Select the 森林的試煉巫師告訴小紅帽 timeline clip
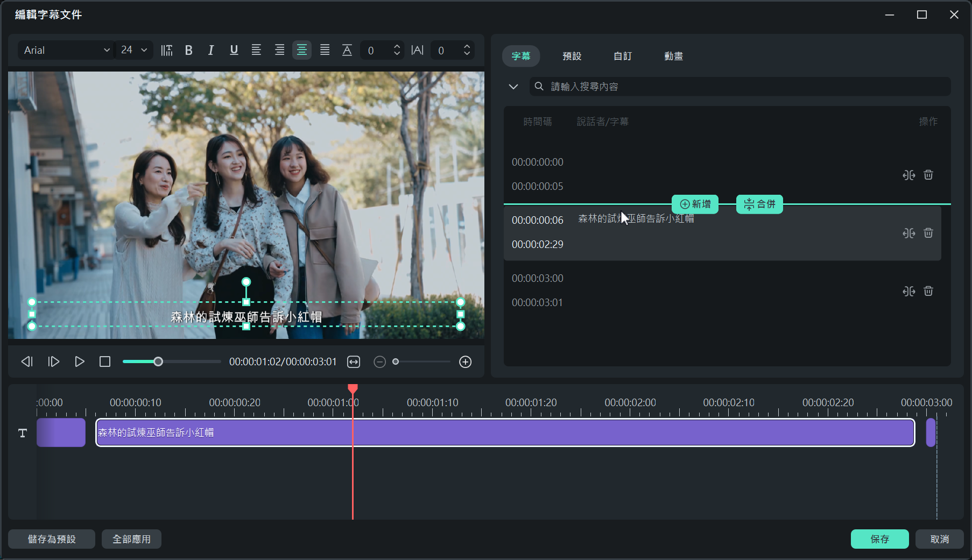972x560 pixels. (505, 433)
